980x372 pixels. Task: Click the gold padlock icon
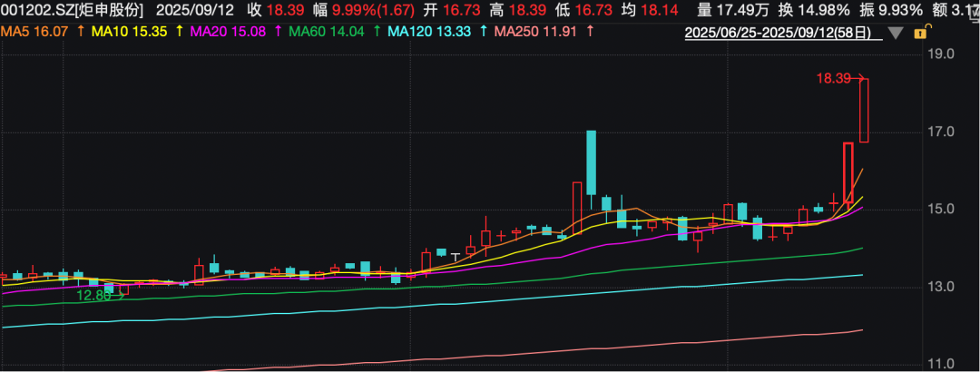pyautogui.click(x=921, y=34)
